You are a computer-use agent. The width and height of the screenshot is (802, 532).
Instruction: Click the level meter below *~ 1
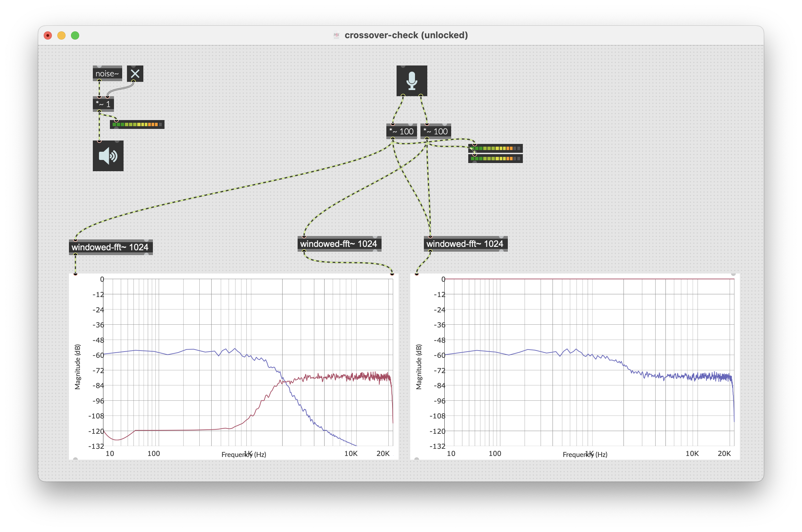pos(137,124)
